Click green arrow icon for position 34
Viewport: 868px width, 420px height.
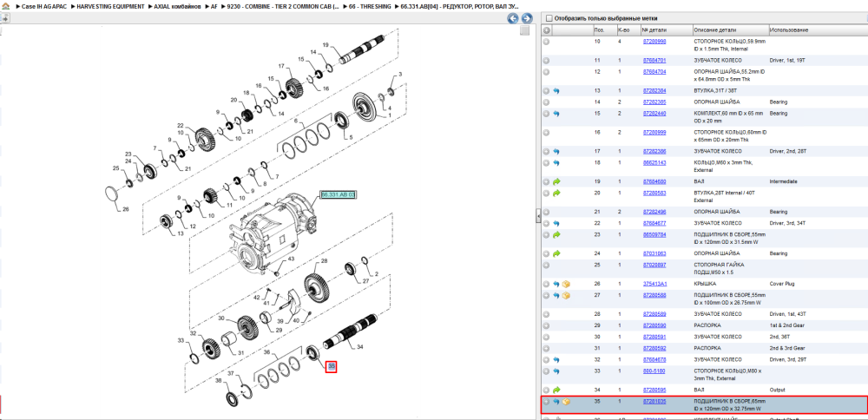tap(556, 390)
